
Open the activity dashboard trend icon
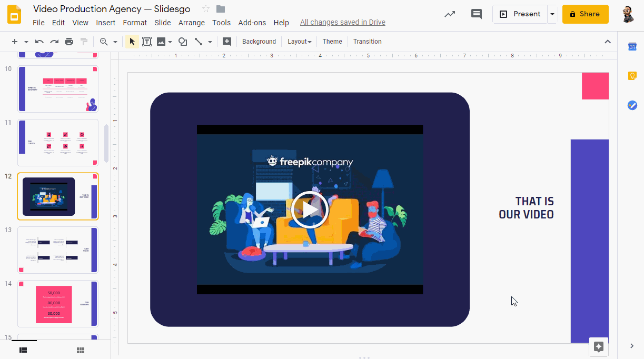click(450, 14)
